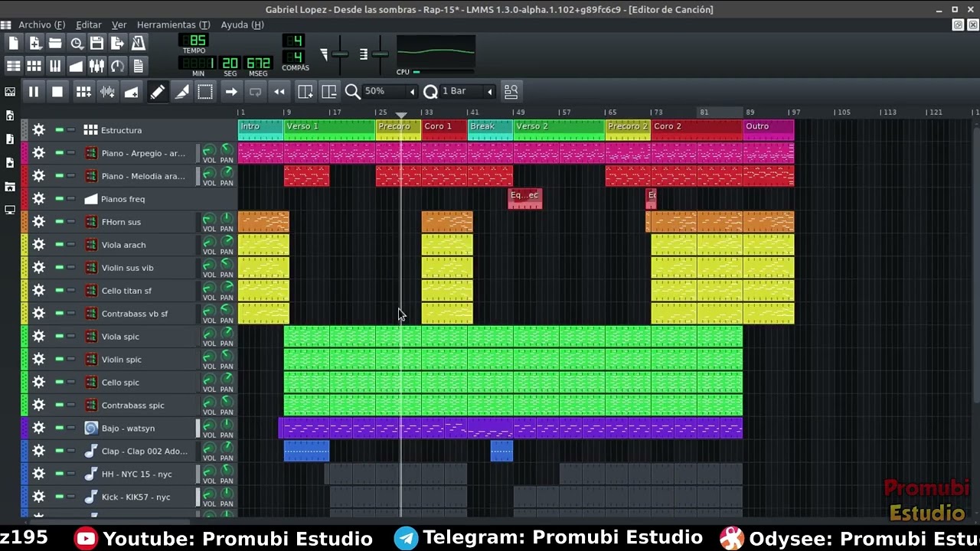Adjust the master volume slider
The width and height of the screenshot is (980, 551).
340,54
